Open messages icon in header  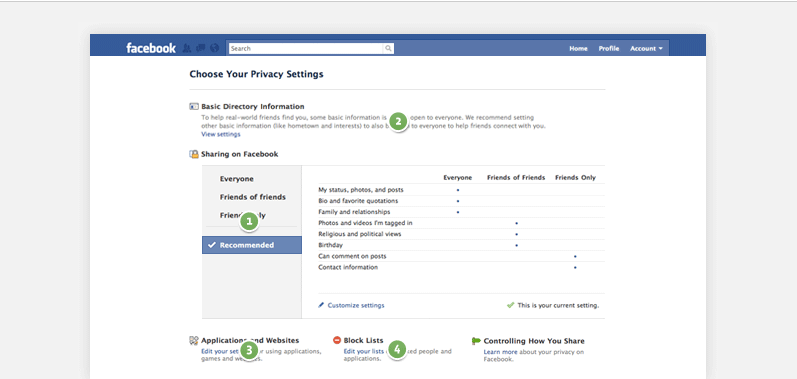coord(200,48)
